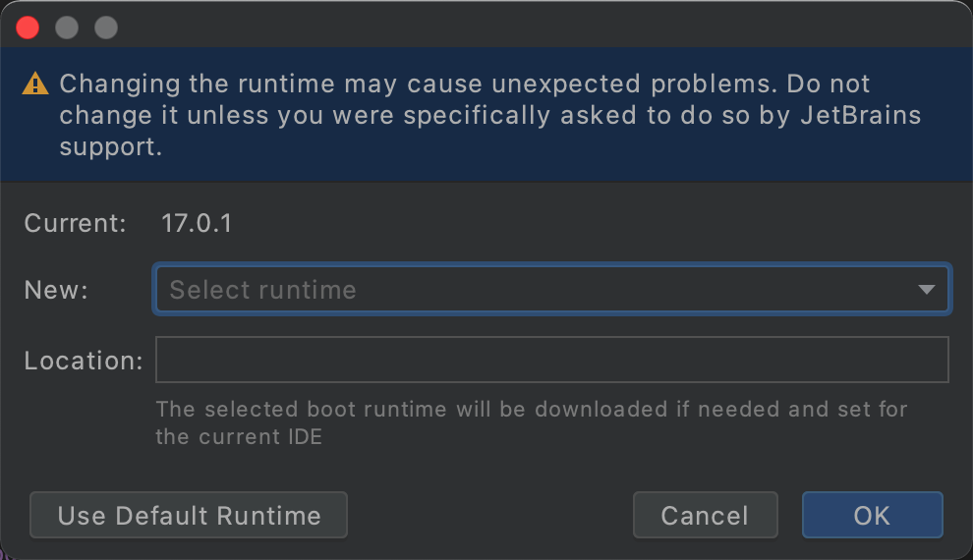
Task: Click the Current label
Action: coord(75,223)
